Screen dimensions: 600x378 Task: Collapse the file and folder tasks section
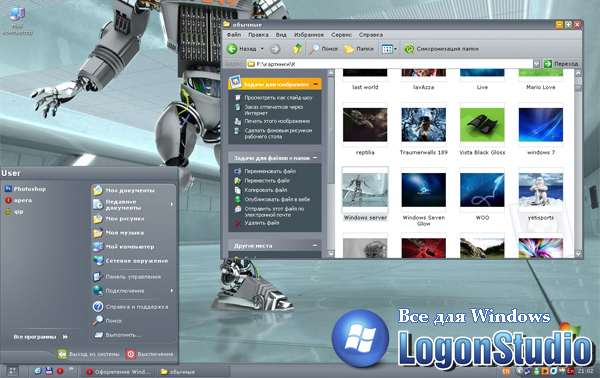click(315, 158)
